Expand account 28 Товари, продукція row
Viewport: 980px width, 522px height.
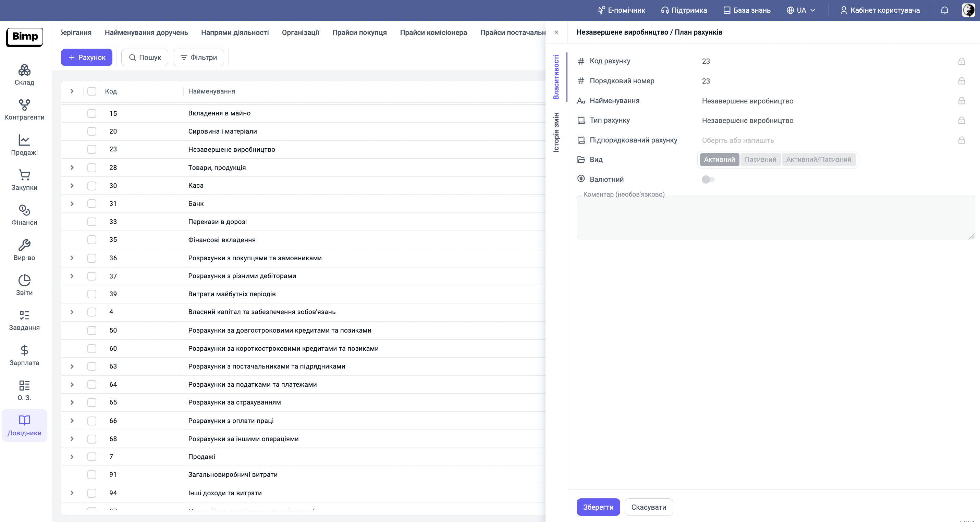tap(72, 168)
